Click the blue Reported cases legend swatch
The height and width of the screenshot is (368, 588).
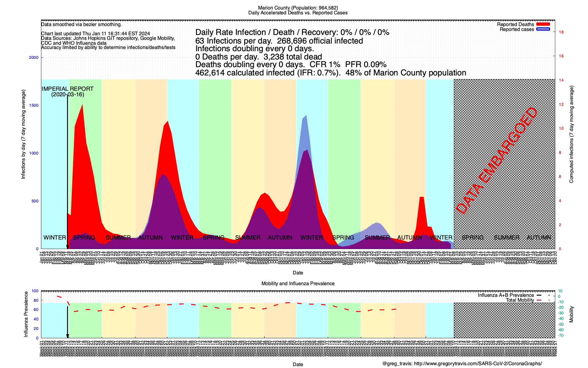click(x=543, y=29)
